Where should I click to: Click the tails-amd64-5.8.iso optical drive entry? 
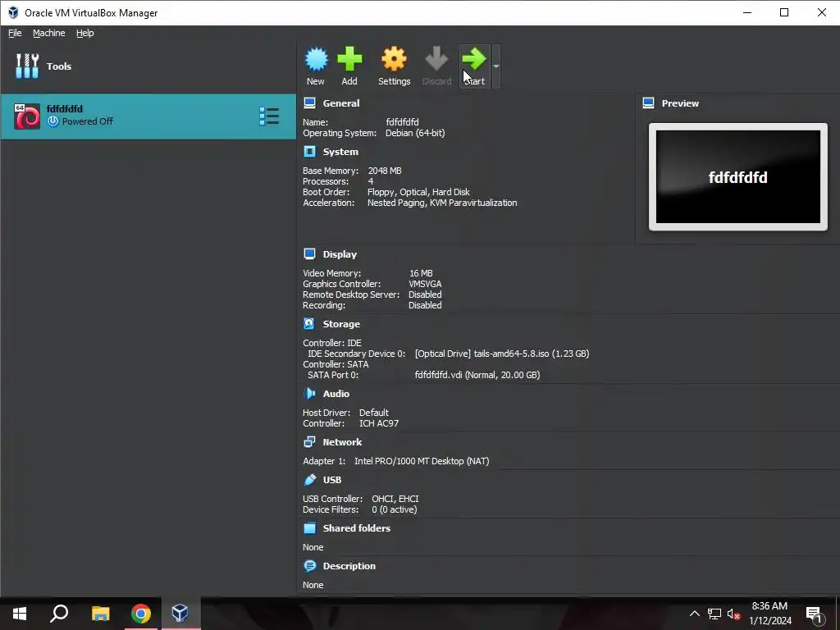point(502,354)
